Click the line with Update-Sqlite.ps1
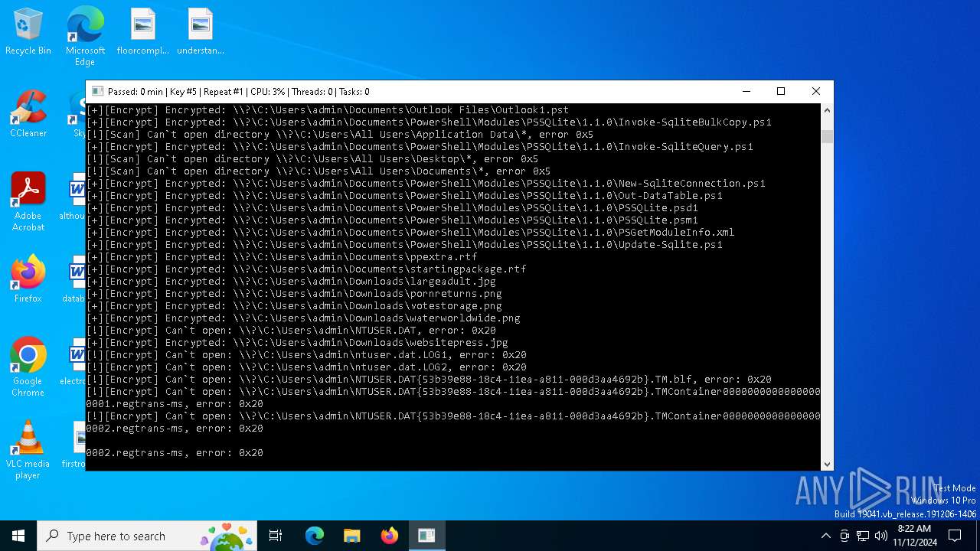Viewport: 980px width, 551px height. (x=404, y=245)
